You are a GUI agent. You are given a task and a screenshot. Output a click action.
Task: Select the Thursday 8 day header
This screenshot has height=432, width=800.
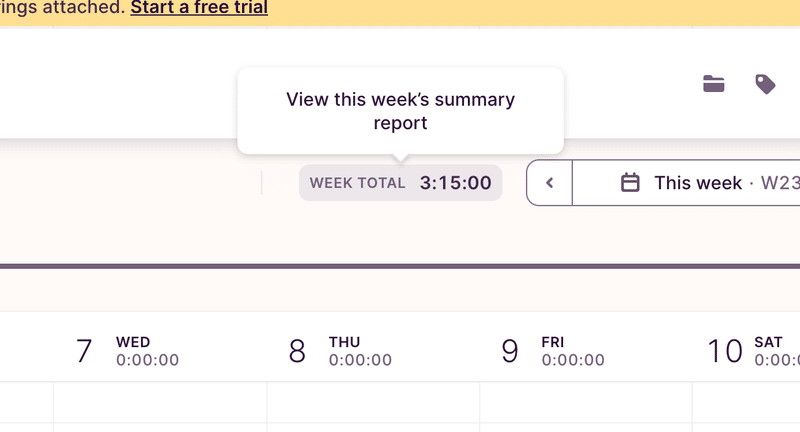click(x=340, y=351)
